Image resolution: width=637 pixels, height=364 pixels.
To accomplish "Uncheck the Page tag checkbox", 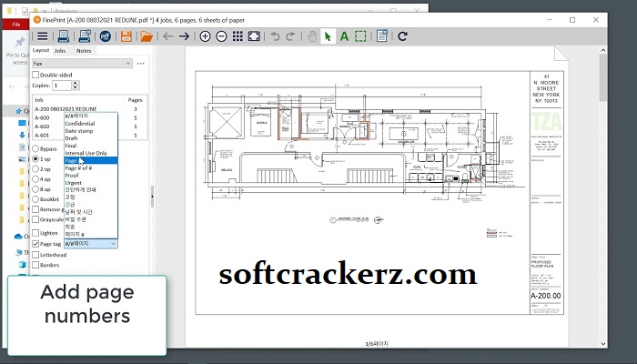I will coord(35,244).
